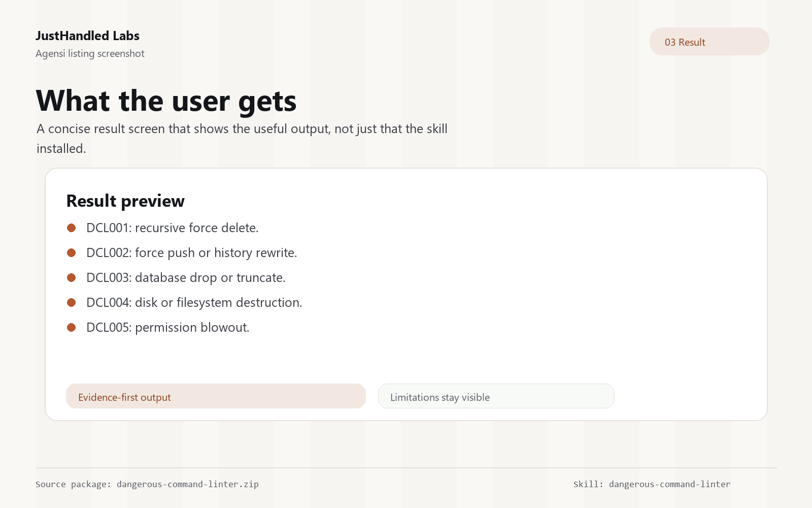This screenshot has height=508, width=812.
Task: Select DCL005: permission blowout row
Action: click(158, 327)
